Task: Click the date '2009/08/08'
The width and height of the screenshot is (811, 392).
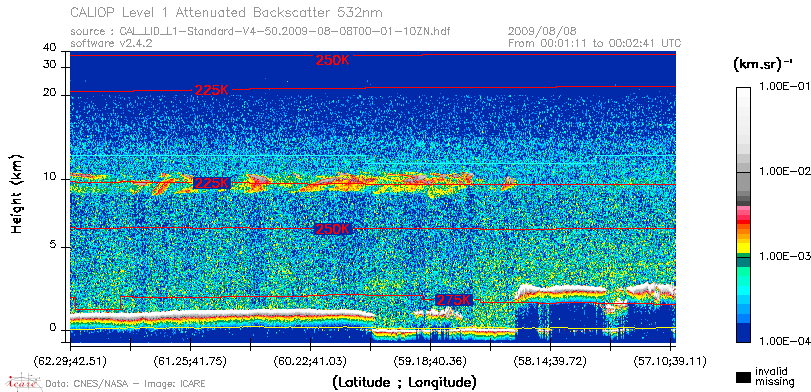Action: (543, 32)
